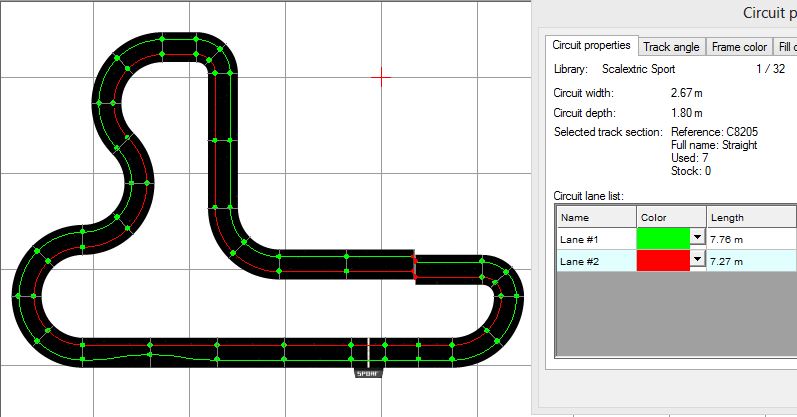
Task: Open the Frame color tab
Action: [x=739, y=47]
